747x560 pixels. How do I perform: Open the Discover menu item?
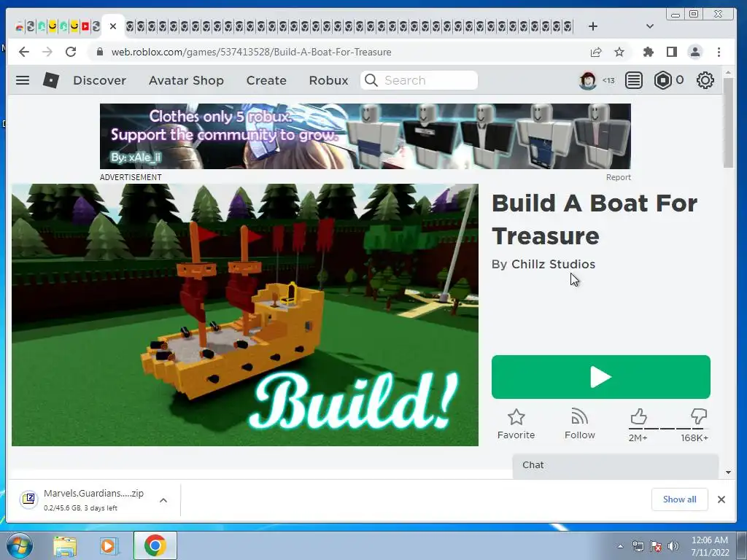[99, 80]
